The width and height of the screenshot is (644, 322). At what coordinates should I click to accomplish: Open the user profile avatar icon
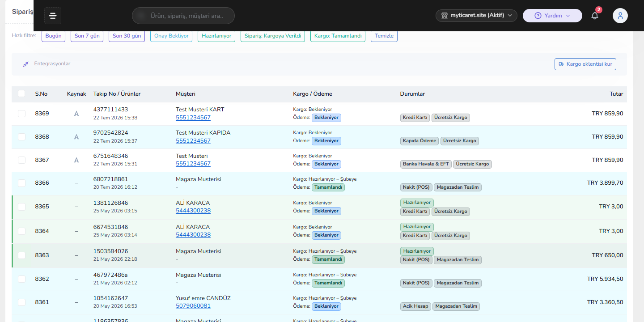coord(620,16)
